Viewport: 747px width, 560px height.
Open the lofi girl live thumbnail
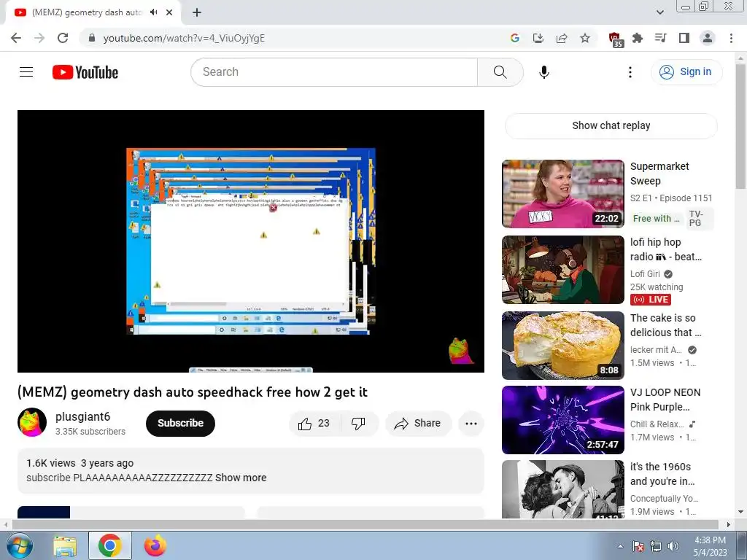563,270
